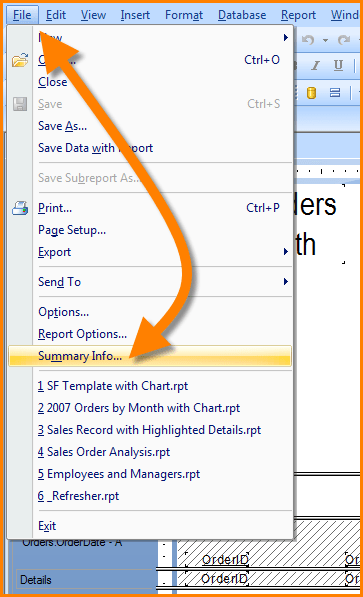Choose Print... from the File menu
Image resolution: width=363 pixels, height=597 pixels.
click(55, 208)
